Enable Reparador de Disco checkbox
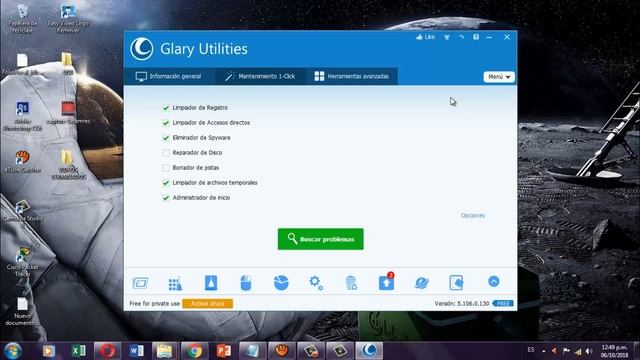 pyautogui.click(x=166, y=153)
